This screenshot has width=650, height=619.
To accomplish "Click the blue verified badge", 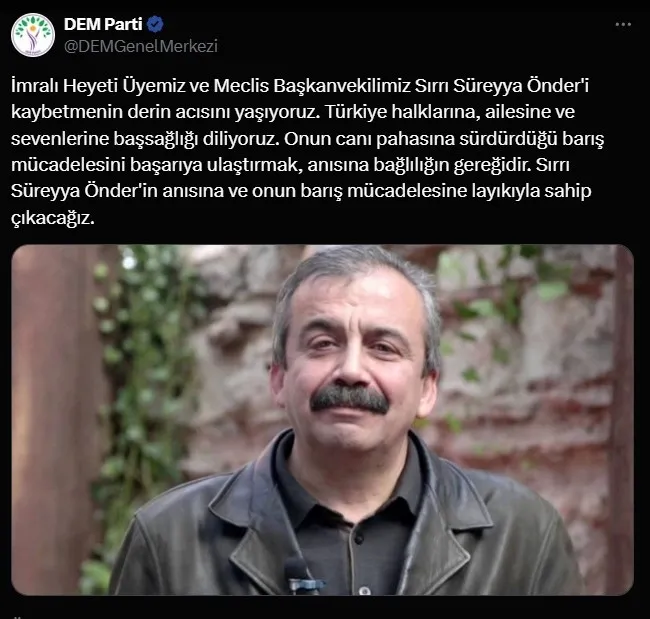I will (x=155, y=24).
